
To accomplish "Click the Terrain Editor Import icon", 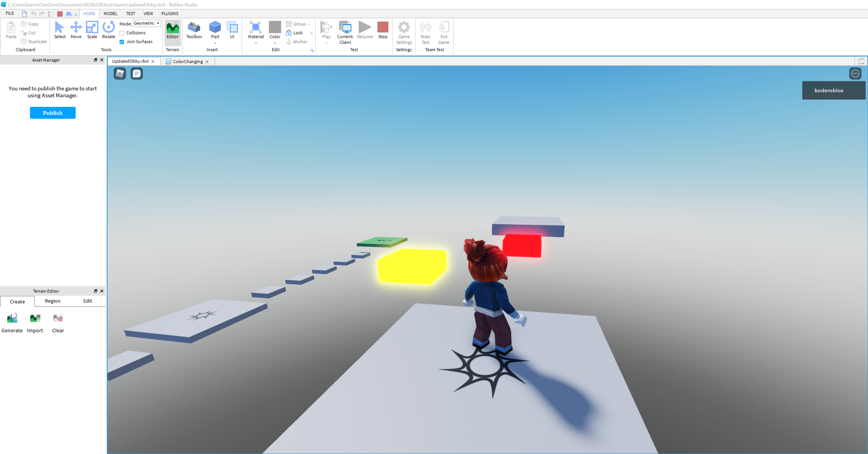I will tap(35, 318).
